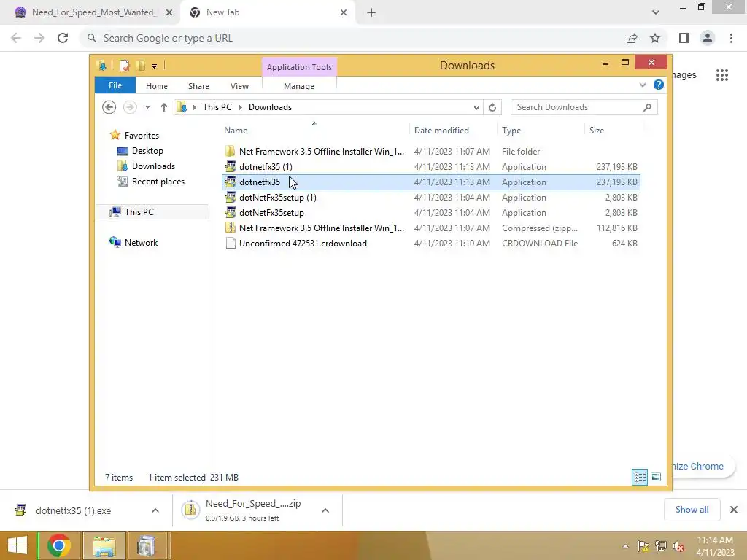Image resolution: width=747 pixels, height=560 pixels.
Task: Share this page icon in Chrome address bar
Action: 632,38
